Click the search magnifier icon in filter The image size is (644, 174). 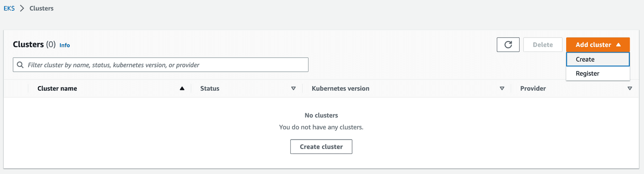20,65
